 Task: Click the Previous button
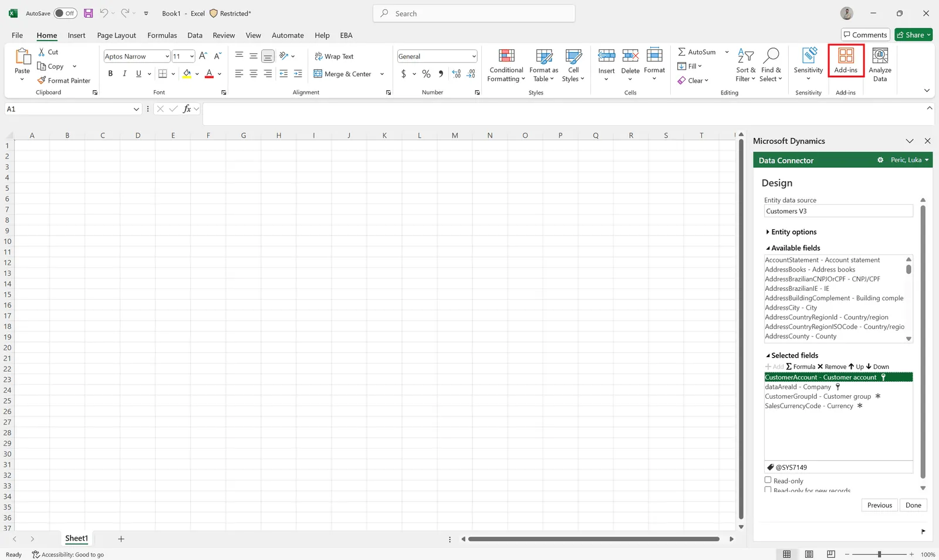point(879,505)
